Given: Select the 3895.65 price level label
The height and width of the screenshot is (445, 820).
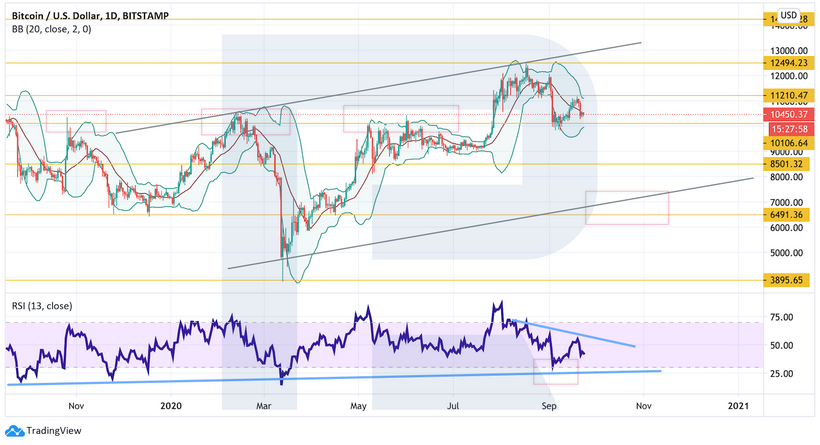Looking at the screenshot, I should pyautogui.click(x=788, y=281).
